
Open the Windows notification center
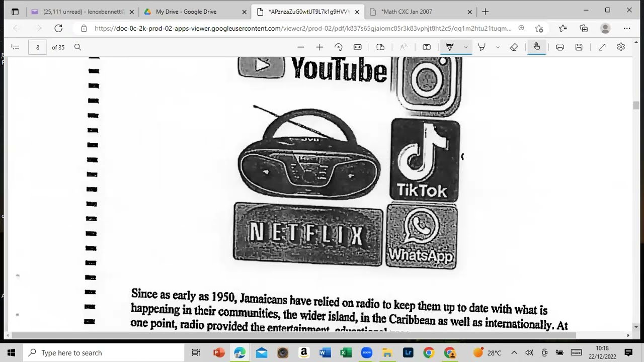click(x=628, y=352)
